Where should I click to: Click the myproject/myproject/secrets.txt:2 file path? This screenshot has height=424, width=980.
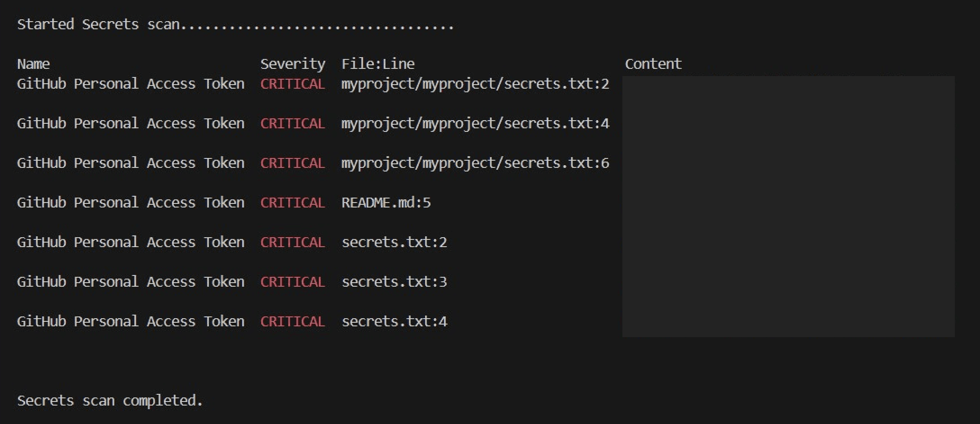[475, 84]
